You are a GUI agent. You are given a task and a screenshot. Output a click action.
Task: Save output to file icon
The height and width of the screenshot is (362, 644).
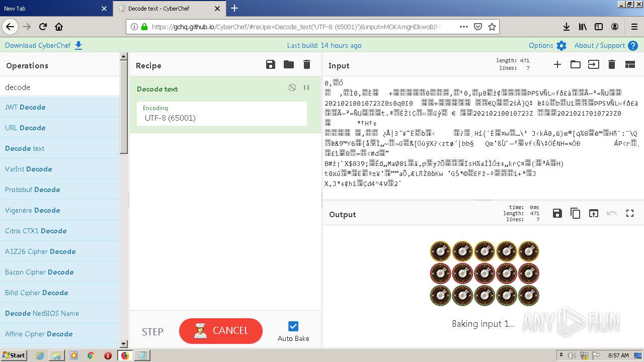click(557, 213)
